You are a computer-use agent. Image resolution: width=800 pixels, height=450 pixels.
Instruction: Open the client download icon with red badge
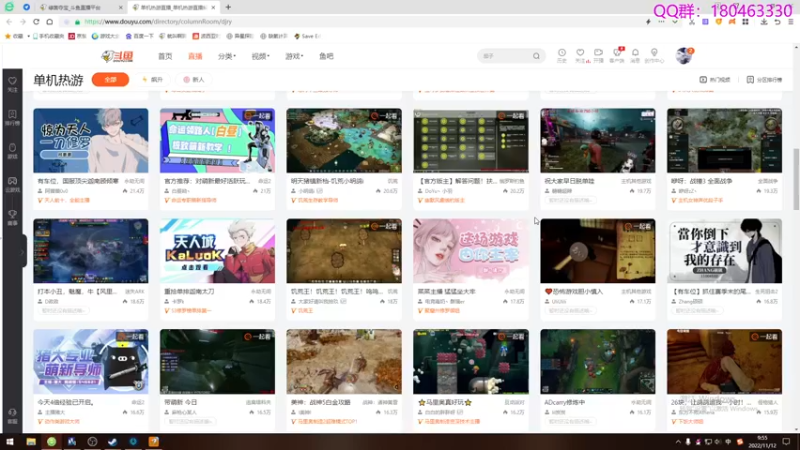[x=617, y=55]
